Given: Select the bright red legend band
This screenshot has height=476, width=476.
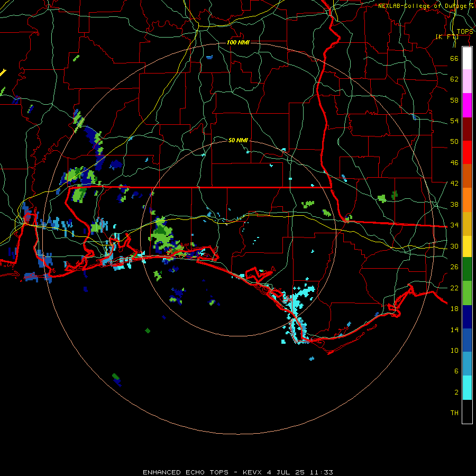Looking at the screenshot, I should pos(467,152).
